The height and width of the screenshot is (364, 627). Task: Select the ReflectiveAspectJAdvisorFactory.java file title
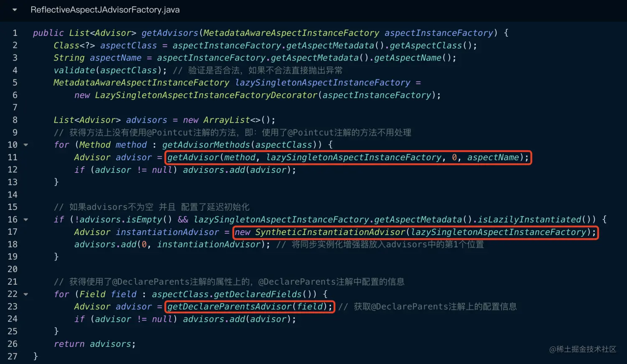click(105, 10)
